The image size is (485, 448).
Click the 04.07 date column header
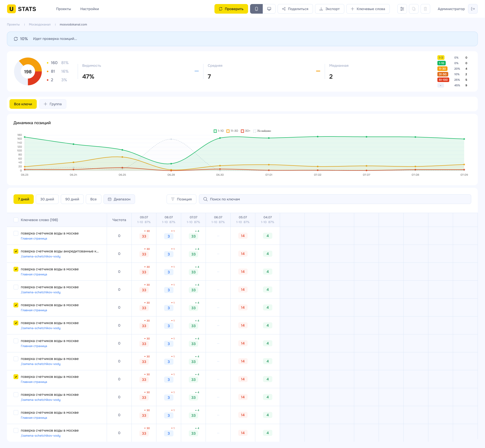[x=268, y=220]
